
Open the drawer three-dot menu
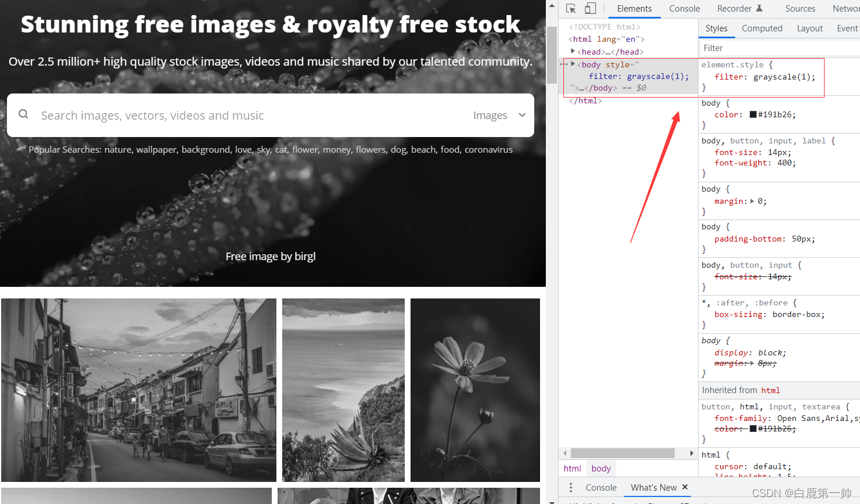(x=571, y=488)
